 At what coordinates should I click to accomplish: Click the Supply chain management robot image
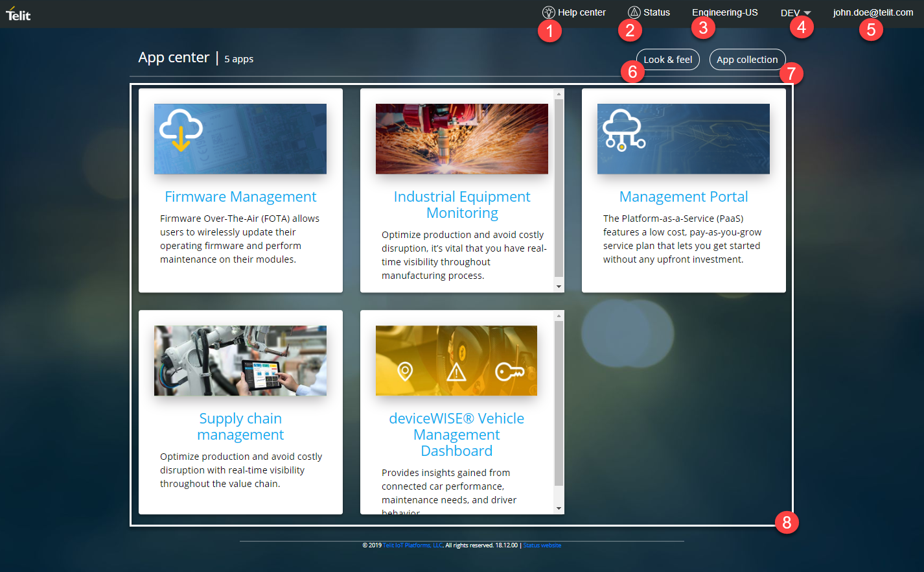pos(240,361)
